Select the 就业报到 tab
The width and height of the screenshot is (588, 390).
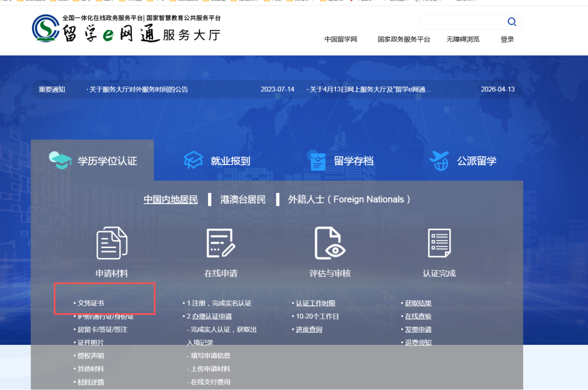coord(217,161)
